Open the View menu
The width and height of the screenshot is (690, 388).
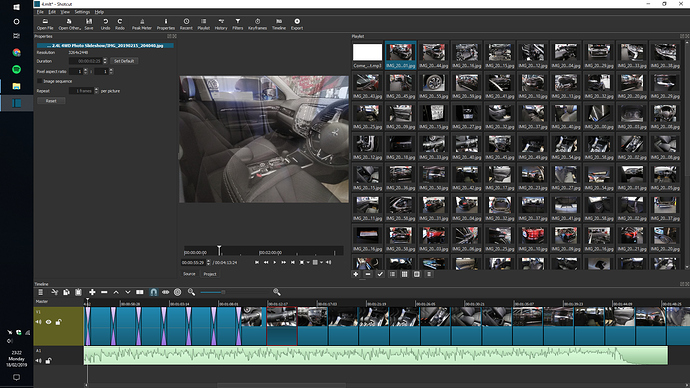[65, 12]
